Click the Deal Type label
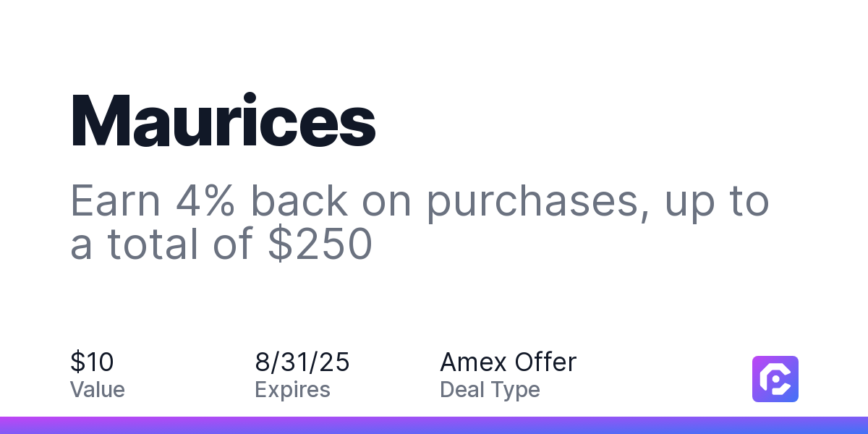 pos(490,391)
